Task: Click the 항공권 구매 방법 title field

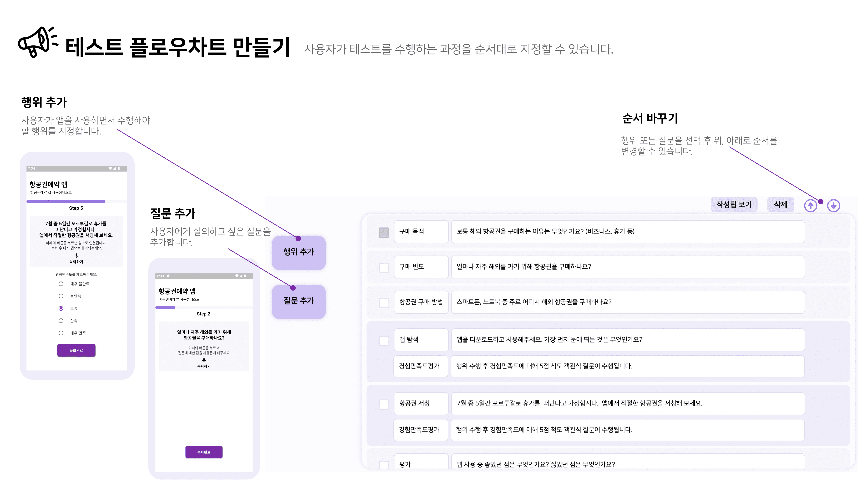Action: point(421,302)
